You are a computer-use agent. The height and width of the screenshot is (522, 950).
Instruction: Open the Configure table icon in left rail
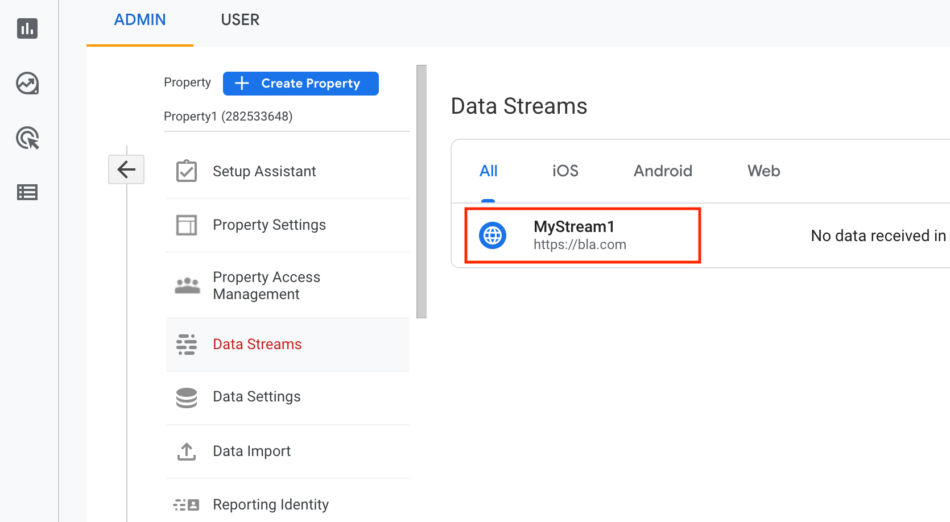[27, 193]
